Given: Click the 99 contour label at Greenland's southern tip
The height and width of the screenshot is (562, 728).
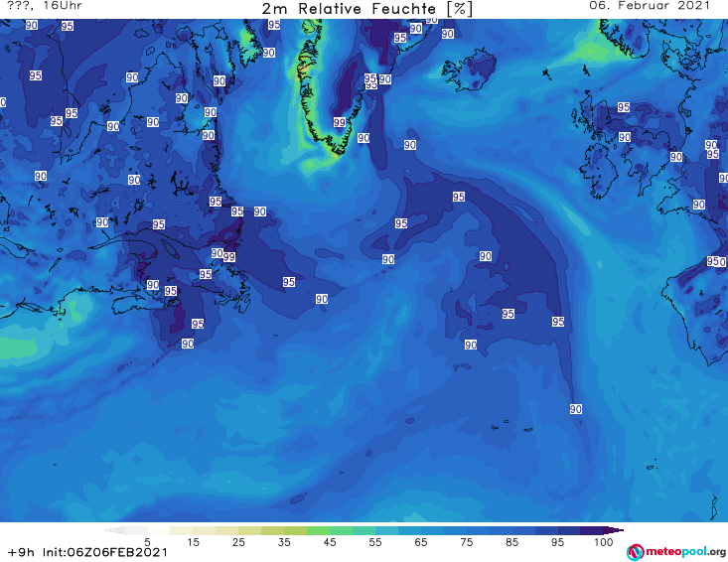Looking at the screenshot, I should (340, 122).
